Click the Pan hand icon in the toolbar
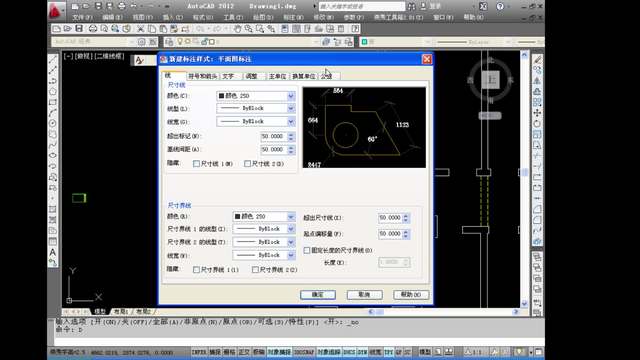The width and height of the screenshot is (640, 360). (238, 29)
